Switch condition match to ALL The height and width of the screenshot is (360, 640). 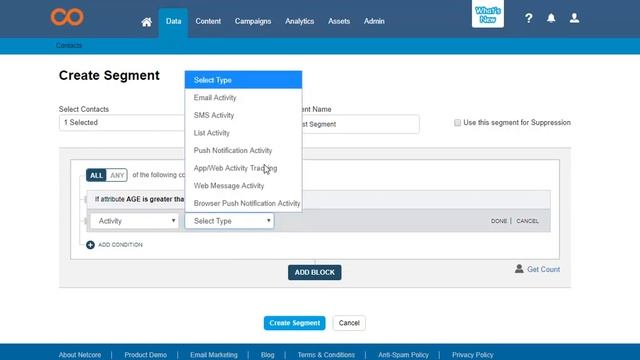click(x=96, y=175)
